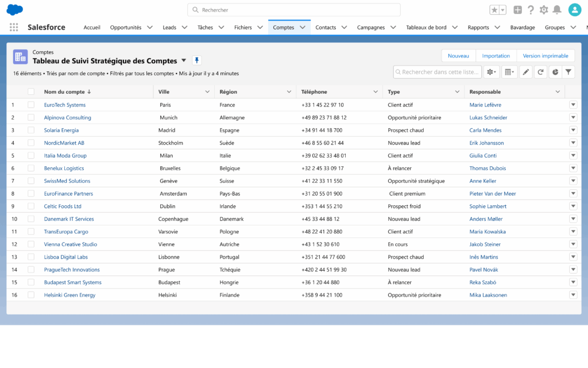
Task: Open the filters panel
Action: pos(568,72)
